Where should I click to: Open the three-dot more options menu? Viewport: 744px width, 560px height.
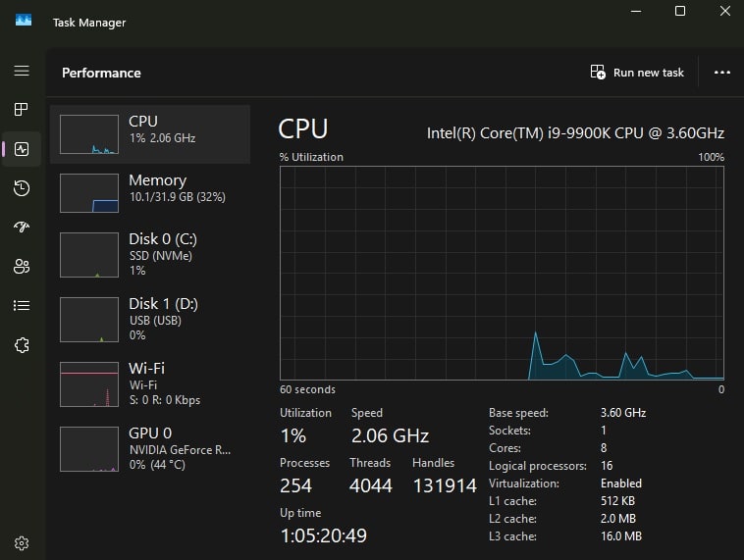pos(722,73)
